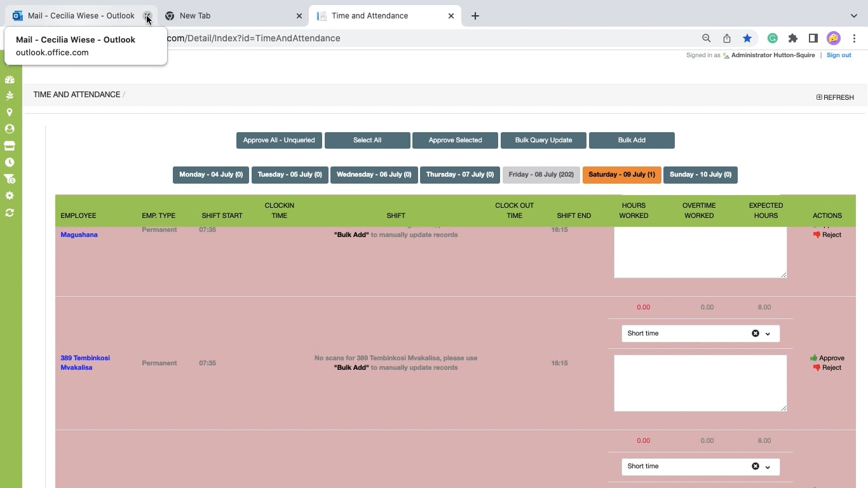Select the Wednesday - 06 July tab
Screen dimensions: 868x488
[x=374, y=175]
